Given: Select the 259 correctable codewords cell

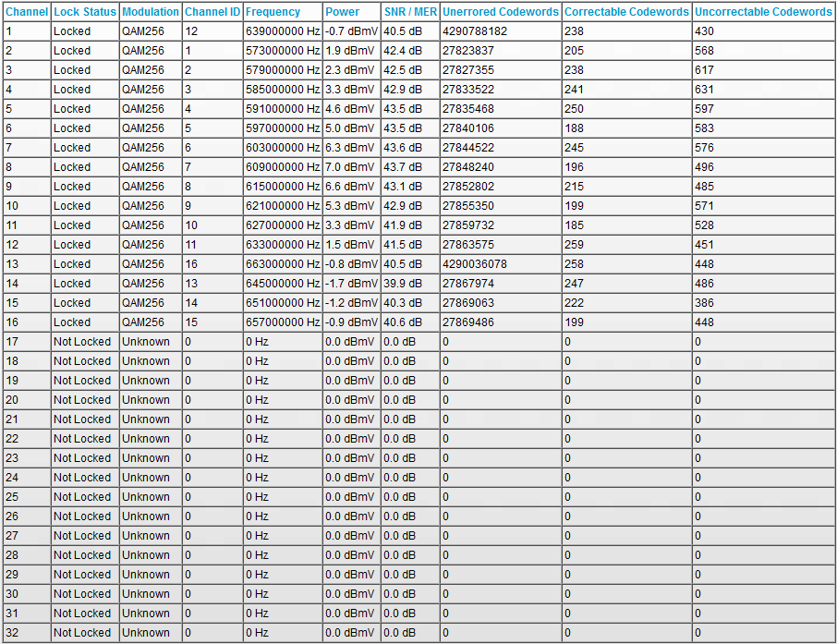Looking at the screenshot, I should [574, 245].
